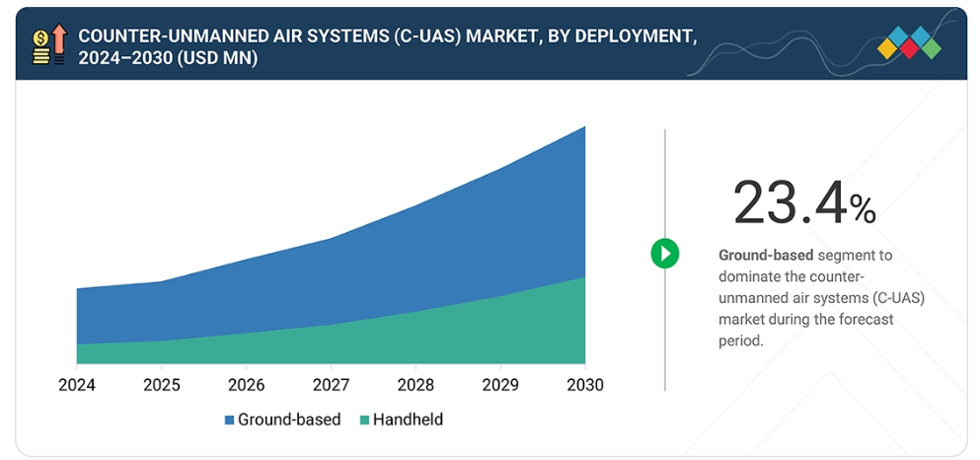The image size is (980, 460).
Task: Click the blue Ground-based legend square
Action: [x=229, y=420]
